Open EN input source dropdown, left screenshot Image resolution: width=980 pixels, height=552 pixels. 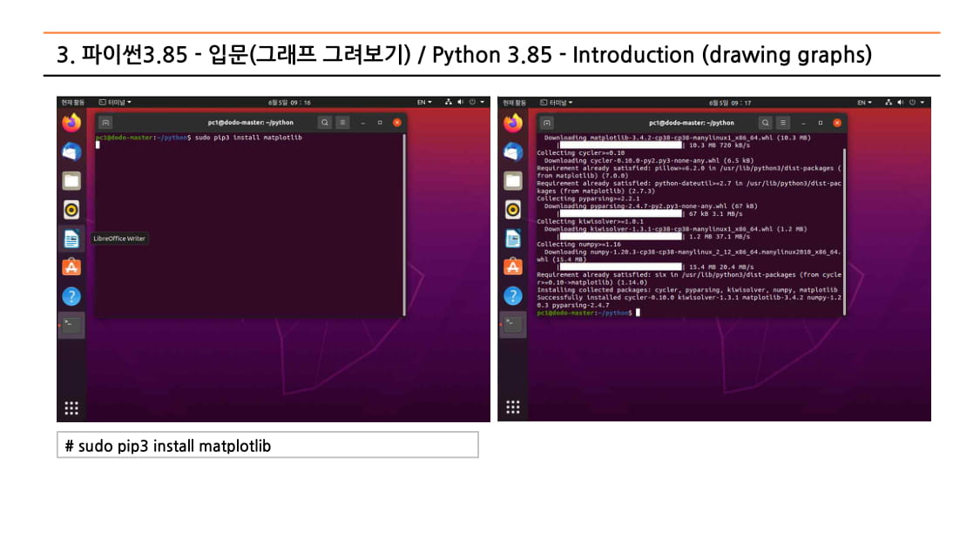pos(424,103)
